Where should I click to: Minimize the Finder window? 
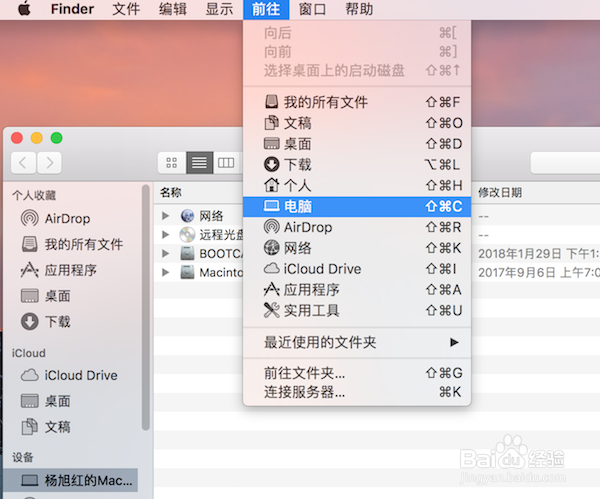(37, 138)
